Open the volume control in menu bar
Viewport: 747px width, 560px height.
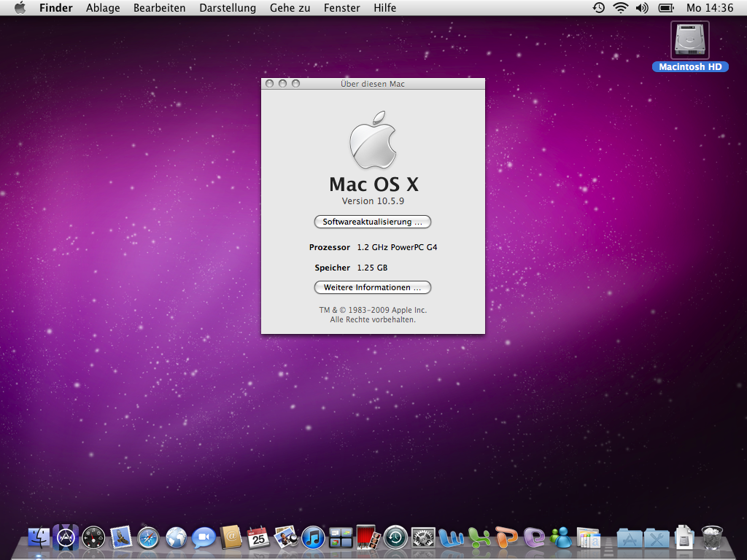click(x=642, y=7)
